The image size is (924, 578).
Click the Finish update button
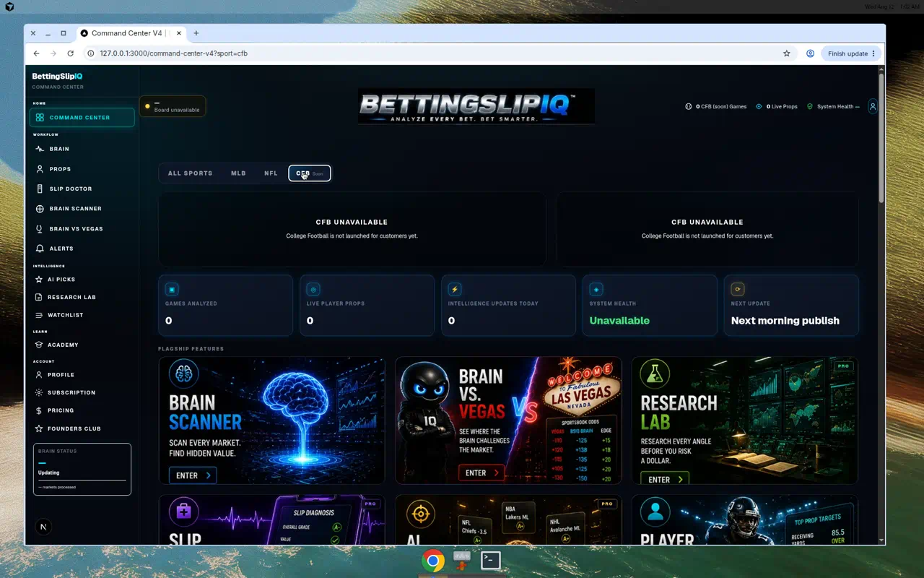pyautogui.click(x=852, y=53)
